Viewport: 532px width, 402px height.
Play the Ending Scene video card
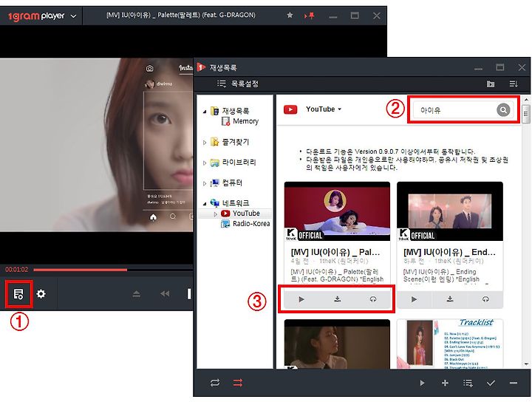tap(414, 299)
